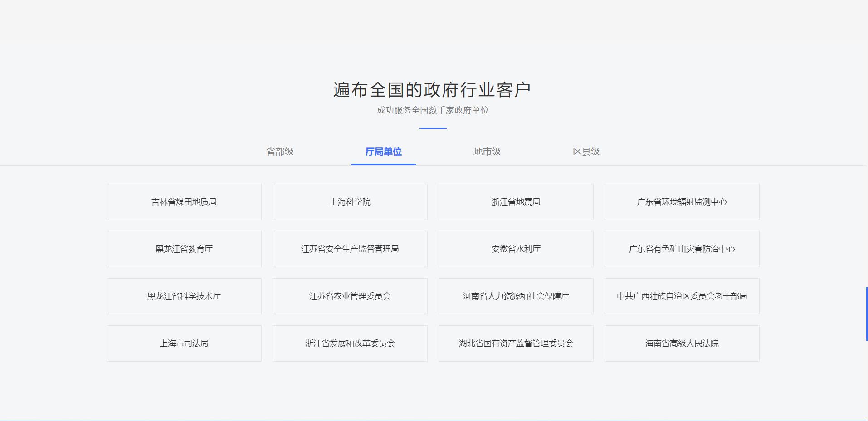
Task: Click the 安徽省水利厅 card
Action: click(516, 249)
